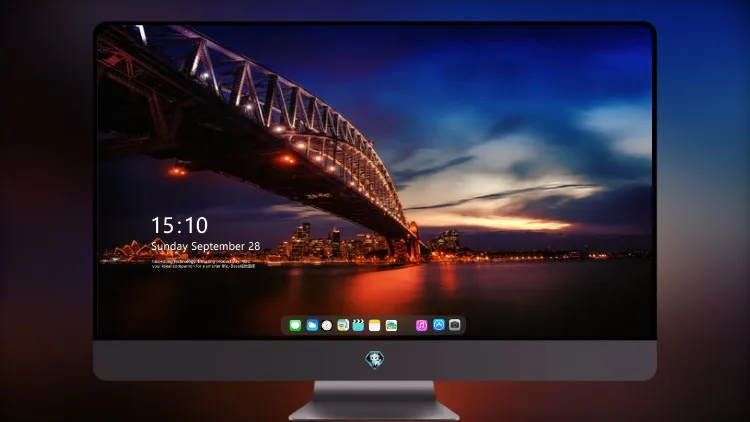Click the 15:10 clock widget

[x=179, y=225]
